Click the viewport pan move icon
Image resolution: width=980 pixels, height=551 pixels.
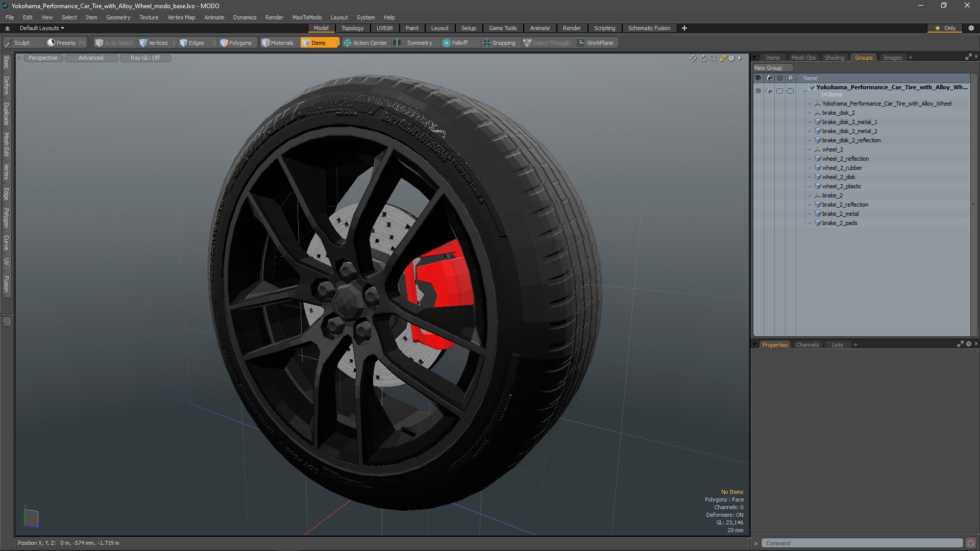click(x=693, y=58)
